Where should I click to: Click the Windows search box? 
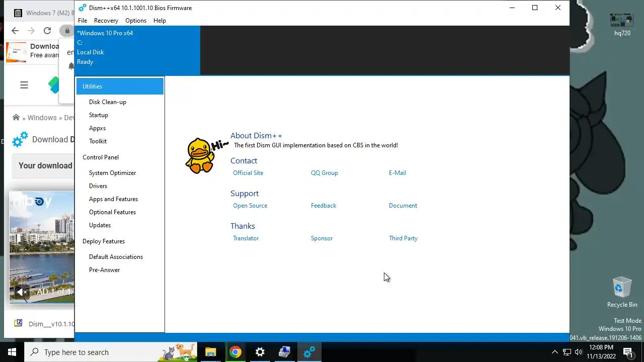pos(110,352)
